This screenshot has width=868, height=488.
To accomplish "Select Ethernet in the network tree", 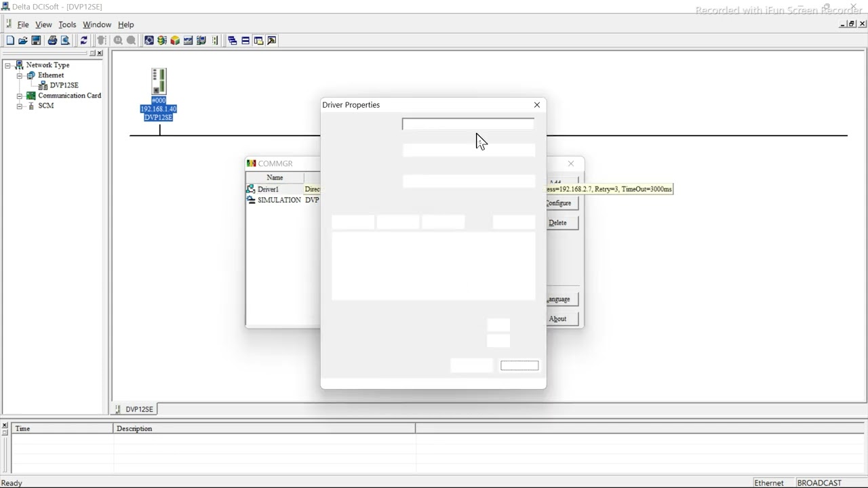I will pos(51,75).
